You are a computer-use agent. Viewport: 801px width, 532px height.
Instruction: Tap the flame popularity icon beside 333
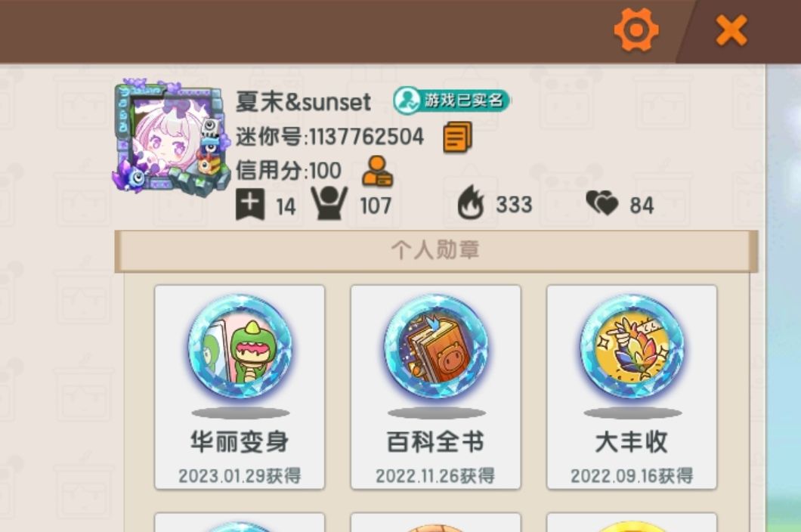point(471,203)
